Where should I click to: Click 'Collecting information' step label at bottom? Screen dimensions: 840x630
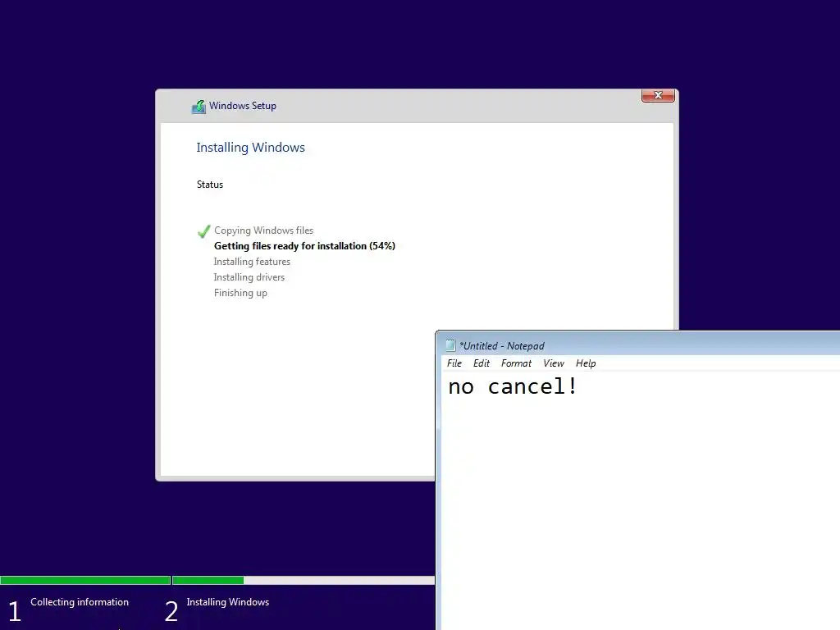click(80, 602)
